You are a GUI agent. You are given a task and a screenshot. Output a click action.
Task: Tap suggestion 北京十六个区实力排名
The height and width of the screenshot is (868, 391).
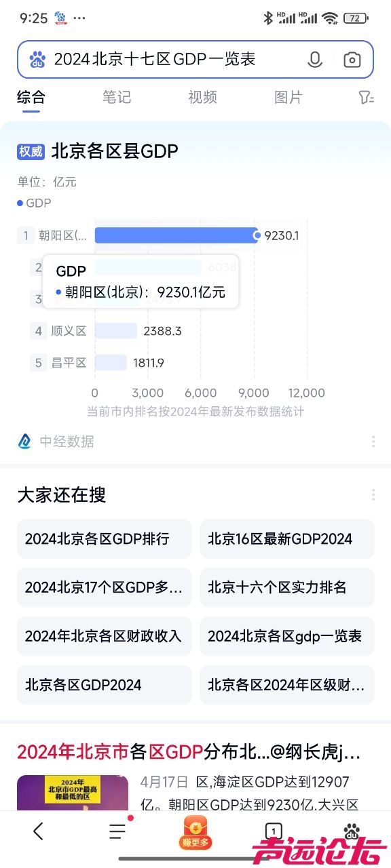(x=287, y=587)
